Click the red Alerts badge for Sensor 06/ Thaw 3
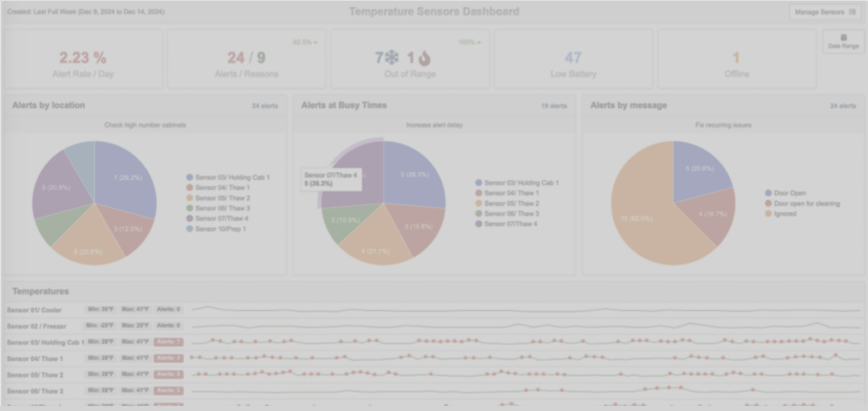Image resolution: width=868 pixels, height=411 pixels. point(168,390)
